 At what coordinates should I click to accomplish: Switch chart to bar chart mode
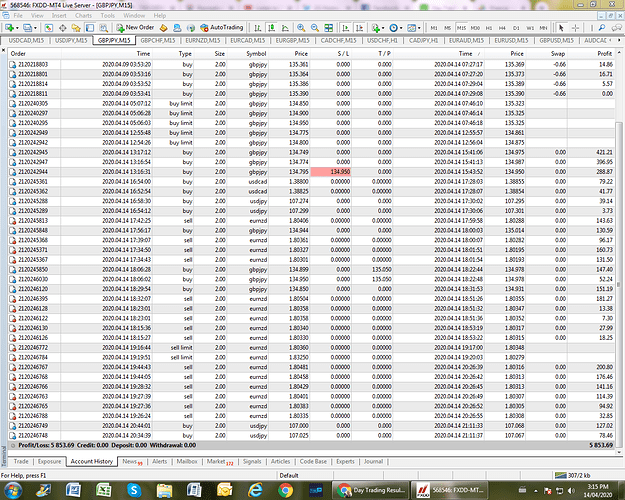coord(258,28)
